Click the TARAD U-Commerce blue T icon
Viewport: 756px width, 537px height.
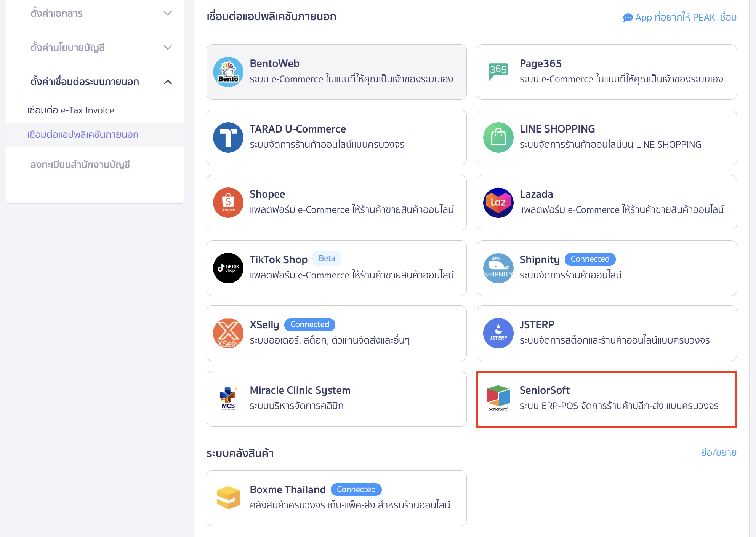[228, 137]
